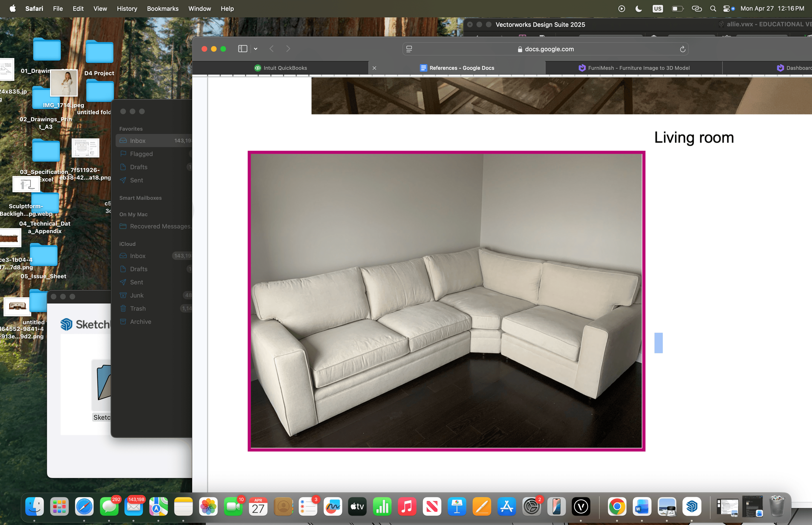
Task: Open Numbers from the Dock
Action: point(382,506)
